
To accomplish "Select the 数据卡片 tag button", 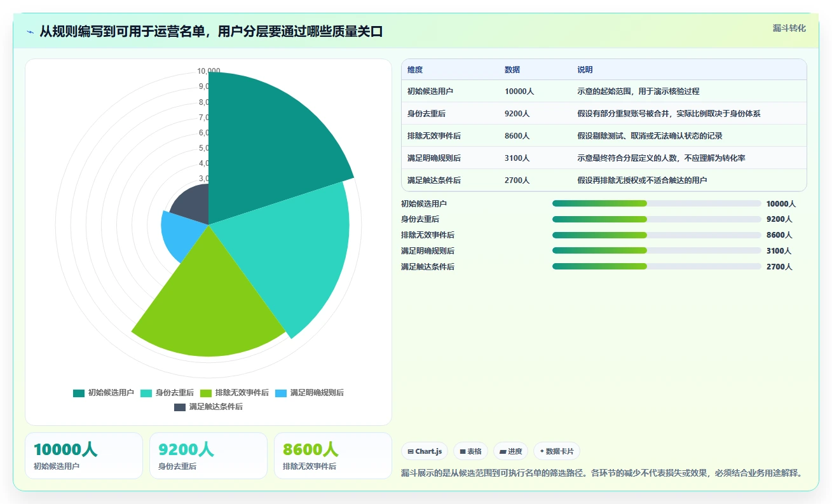I will point(557,451).
